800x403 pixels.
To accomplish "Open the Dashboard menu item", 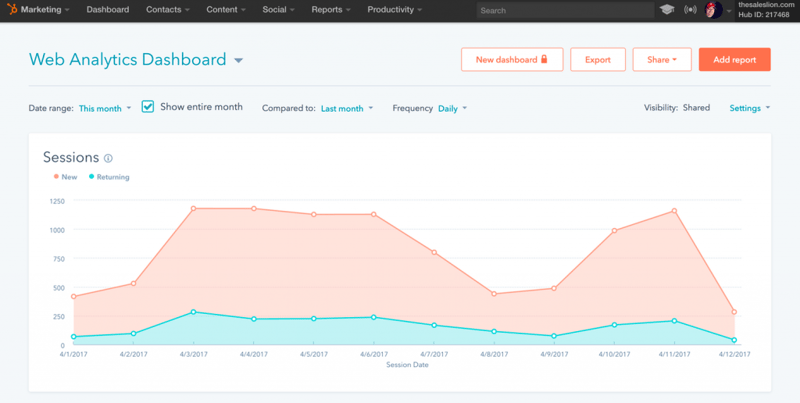I will click(108, 10).
